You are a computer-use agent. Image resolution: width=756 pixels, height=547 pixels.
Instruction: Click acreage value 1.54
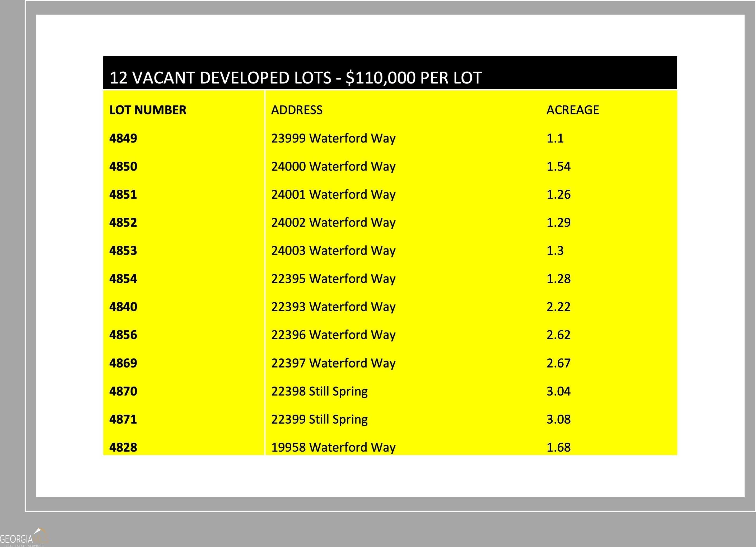(x=558, y=166)
